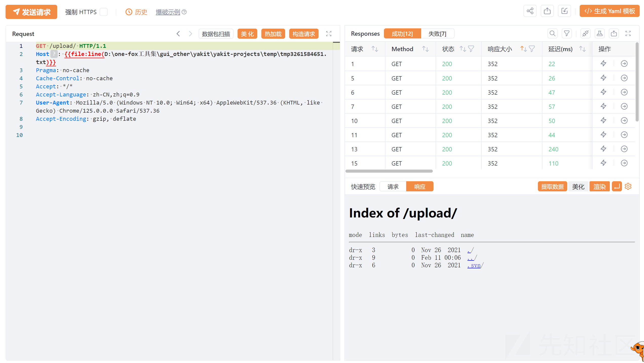
Task: Click the share icon in top toolbar
Action: coord(530,11)
